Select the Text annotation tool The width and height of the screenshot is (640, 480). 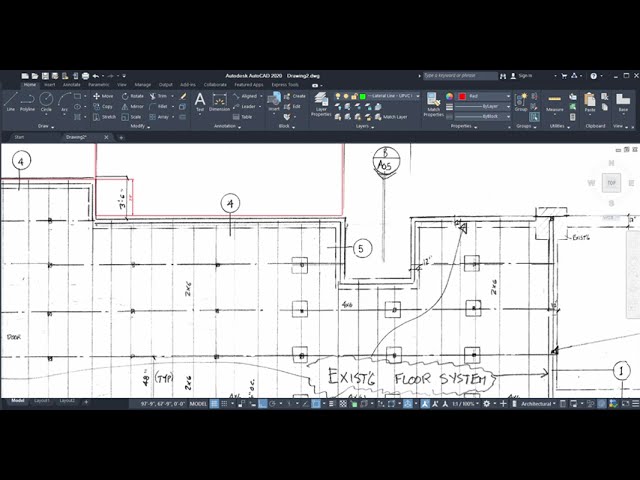click(x=200, y=102)
